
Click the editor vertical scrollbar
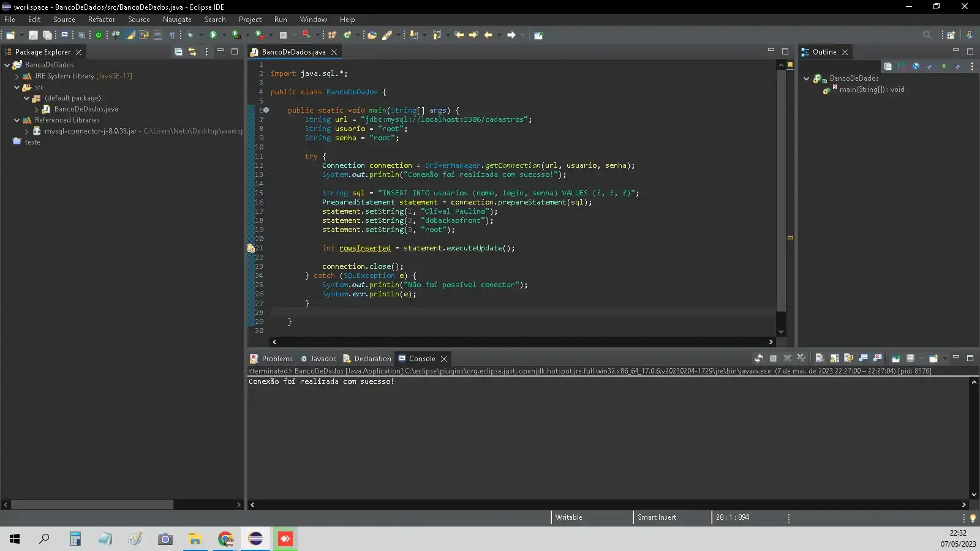click(781, 191)
